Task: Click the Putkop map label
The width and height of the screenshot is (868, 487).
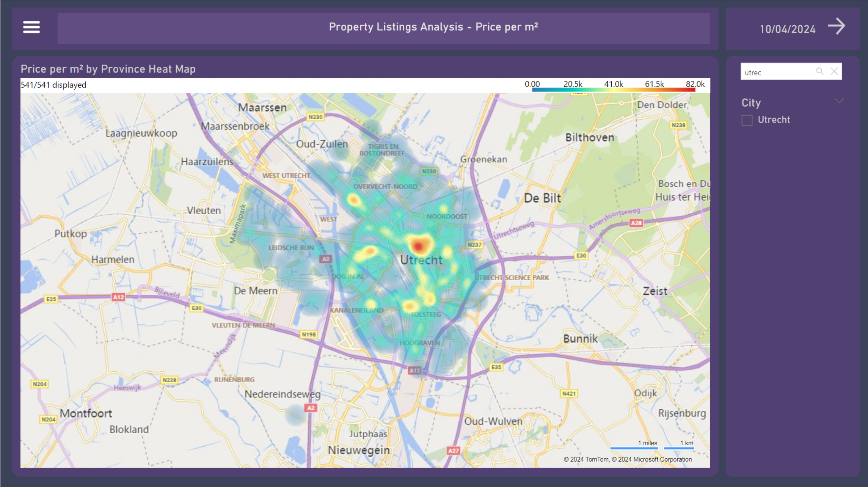Action: point(71,234)
